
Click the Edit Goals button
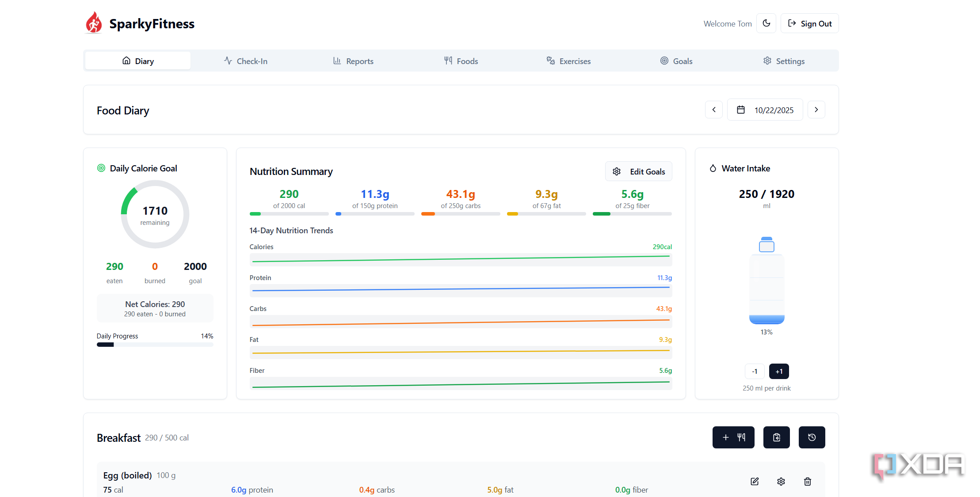pos(639,171)
